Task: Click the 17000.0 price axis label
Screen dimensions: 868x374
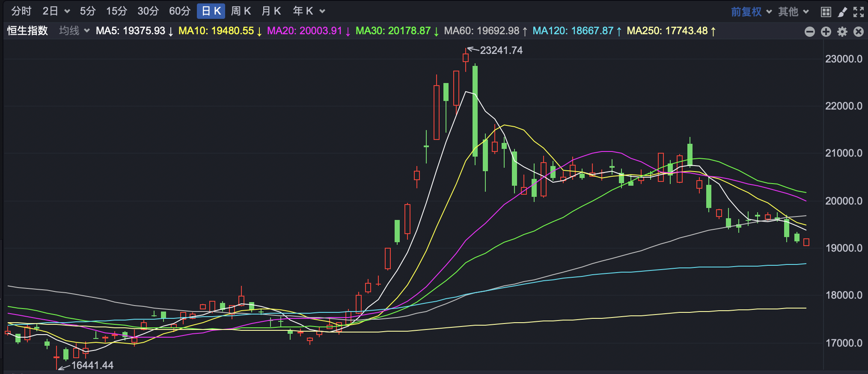Action: tap(844, 343)
